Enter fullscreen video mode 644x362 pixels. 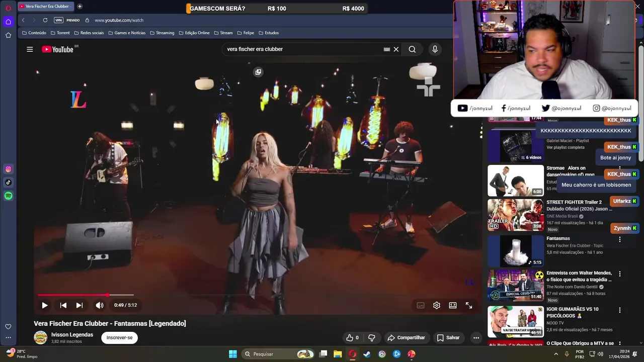click(x=469, y=305)
